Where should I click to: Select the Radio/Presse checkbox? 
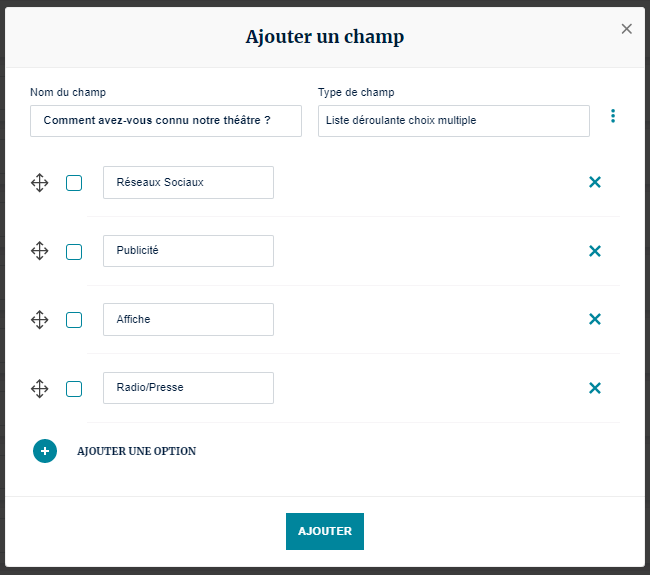coord(74,389)
